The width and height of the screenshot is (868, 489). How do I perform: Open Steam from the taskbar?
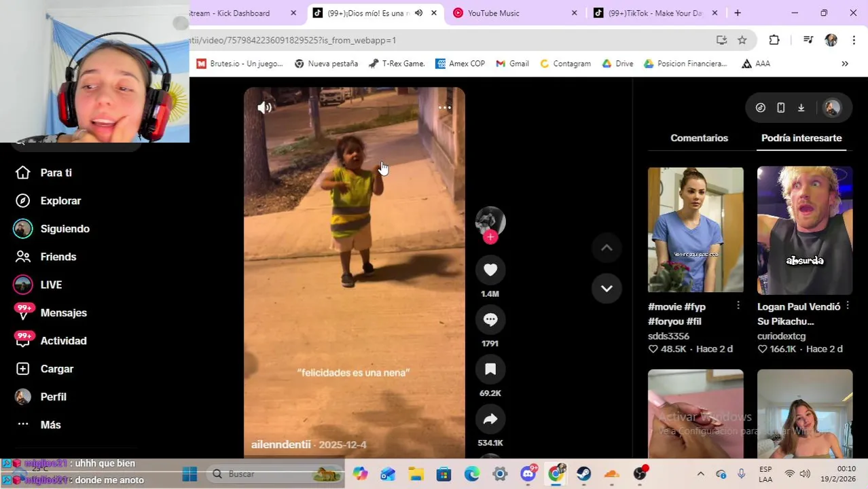click(x=583, y=474)
